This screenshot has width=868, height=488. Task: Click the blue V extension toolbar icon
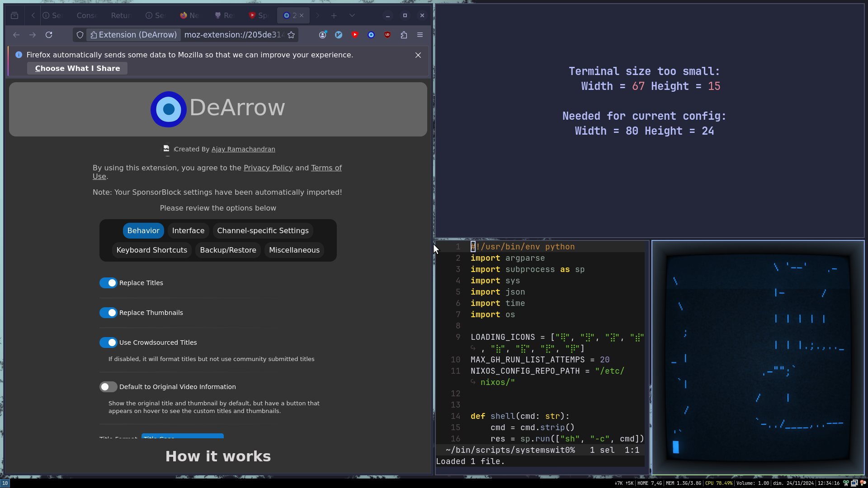[339, 35]
